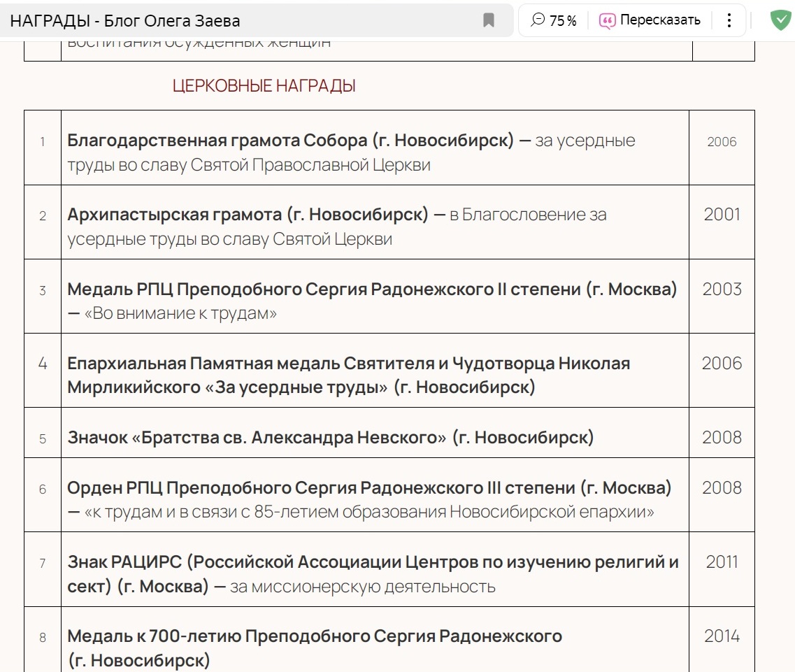Select Медаль РПЦ Преподобного Сергия Радонежского II степени
Viewport: 795px width, 672px height.
pos(372,289)
